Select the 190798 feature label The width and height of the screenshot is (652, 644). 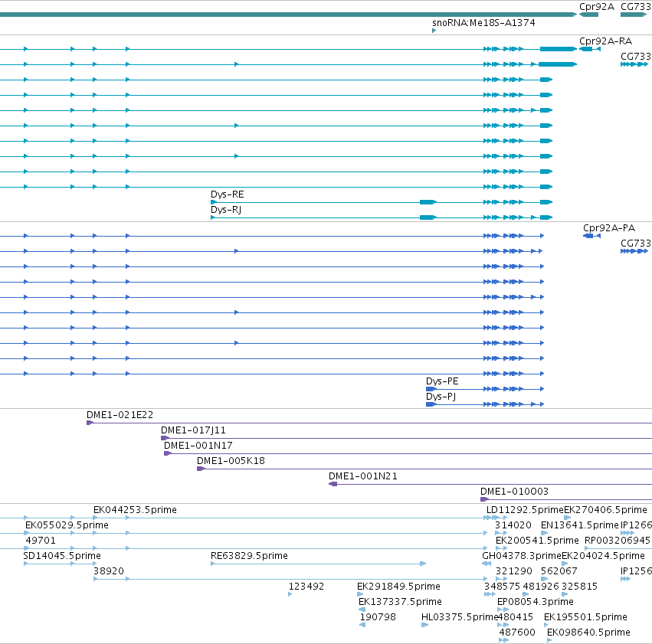tap(378, 617)
